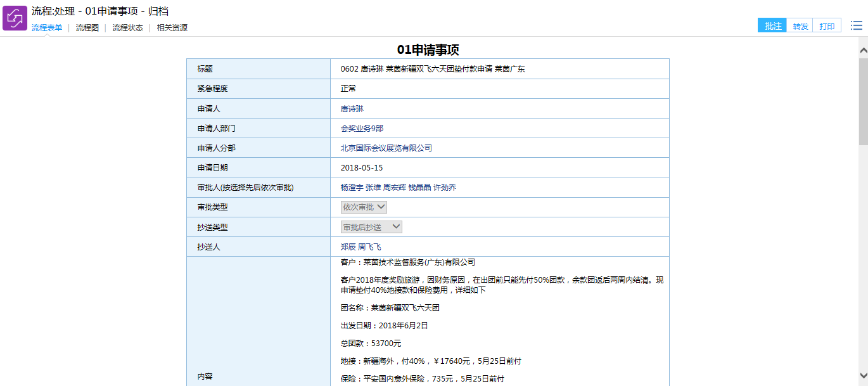
Task: Open the 流程图 tab
Action: [87, 28]
